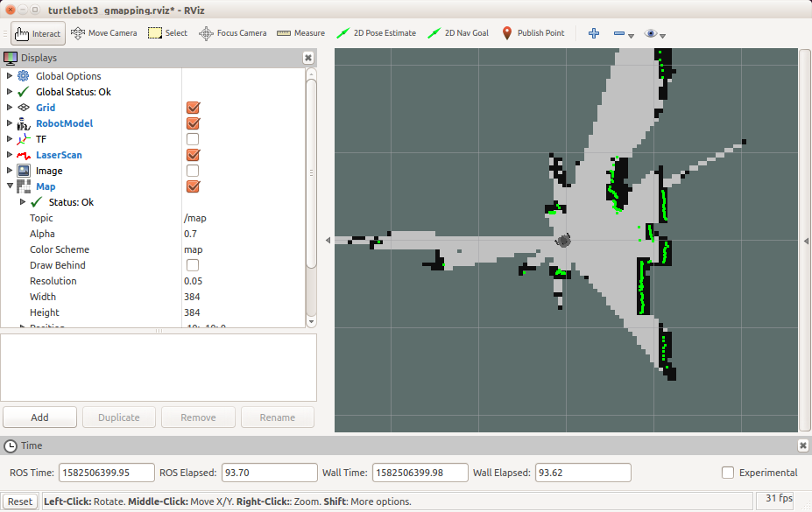Click the Map Status Ok checkmark icon
The width and height of the screenshot is (812, 512).
pos(36,202)
